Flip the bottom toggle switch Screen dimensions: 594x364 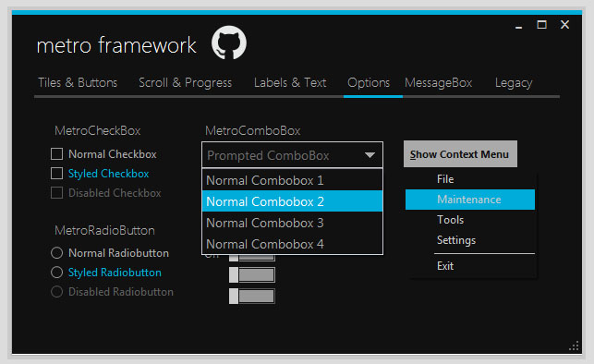252,297
